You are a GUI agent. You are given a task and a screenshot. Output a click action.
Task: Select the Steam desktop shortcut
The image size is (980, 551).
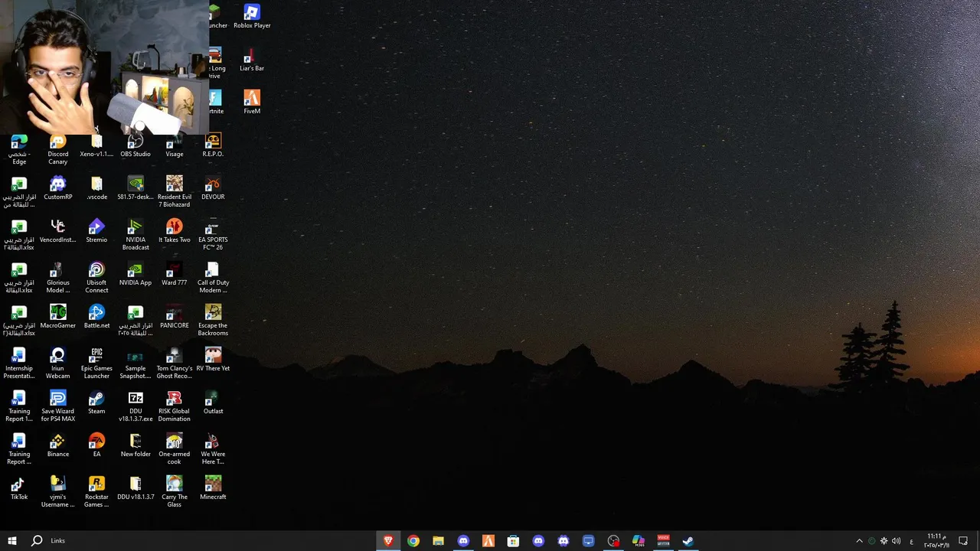tap(96, 403)
